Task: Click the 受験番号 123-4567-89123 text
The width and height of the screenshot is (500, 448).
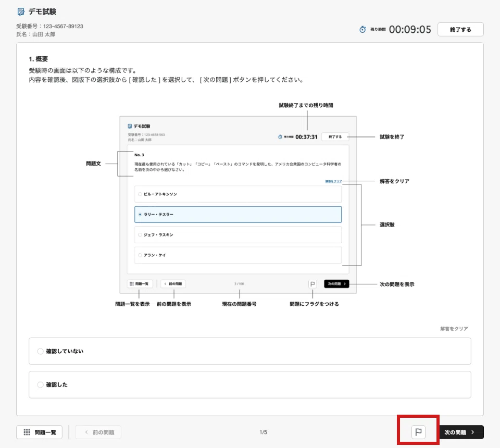Action: coord(50,26)
